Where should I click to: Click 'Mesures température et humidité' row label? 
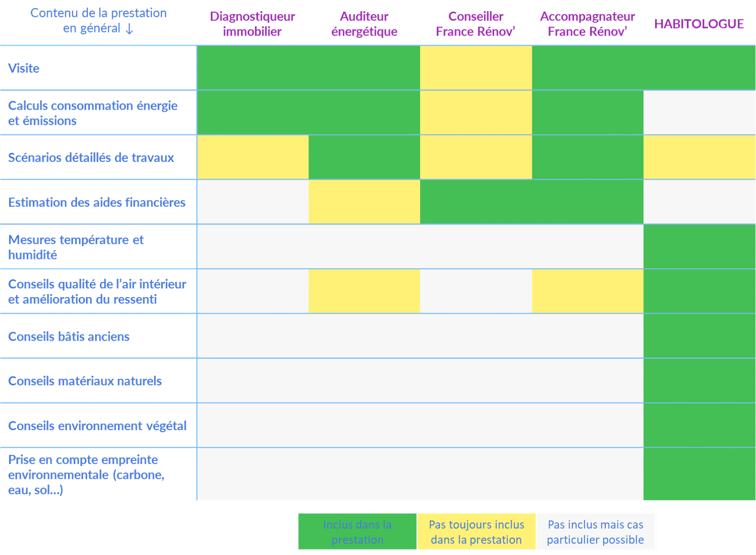click(x=76, y=247)
